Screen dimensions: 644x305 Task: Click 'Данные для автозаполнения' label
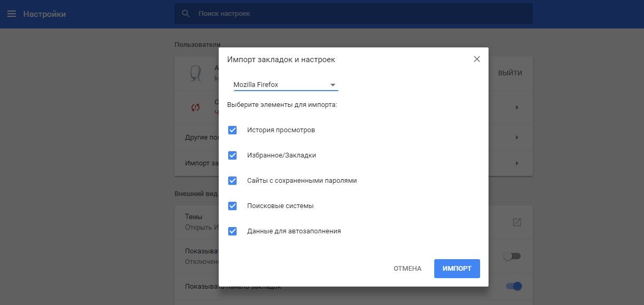(x=294, y=231)
